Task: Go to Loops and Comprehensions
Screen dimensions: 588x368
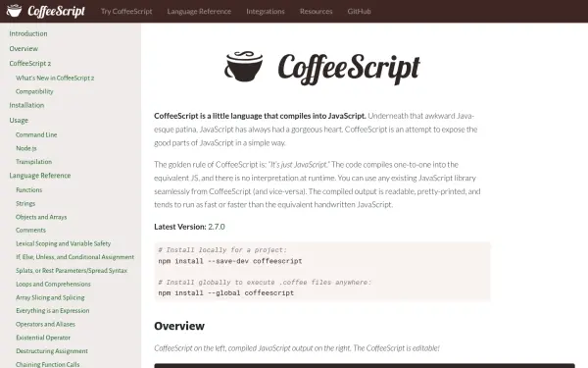Action: 53,285
